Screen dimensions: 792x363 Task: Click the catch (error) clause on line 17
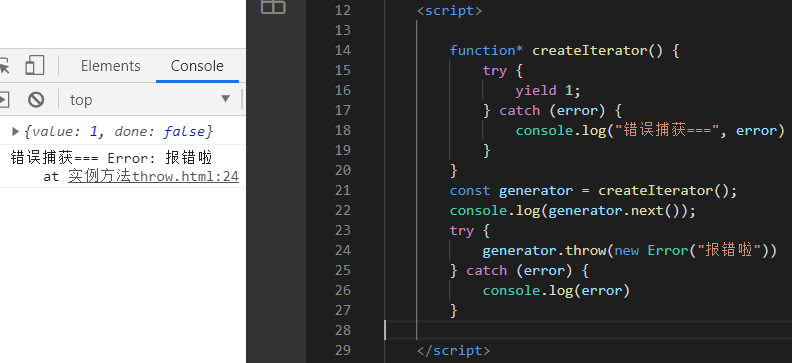coord(552,111)
